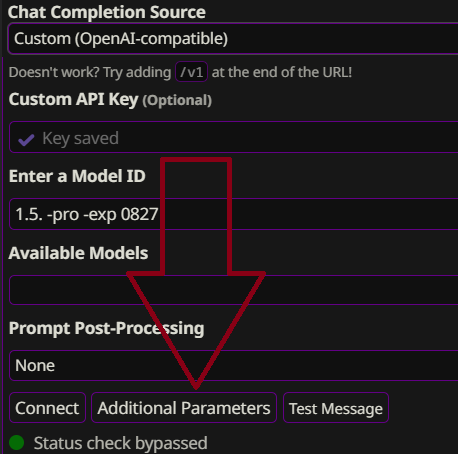The height and width of the screenshot is (454, 458).
Task: Click into the Model ID text field
Action: 233,214
